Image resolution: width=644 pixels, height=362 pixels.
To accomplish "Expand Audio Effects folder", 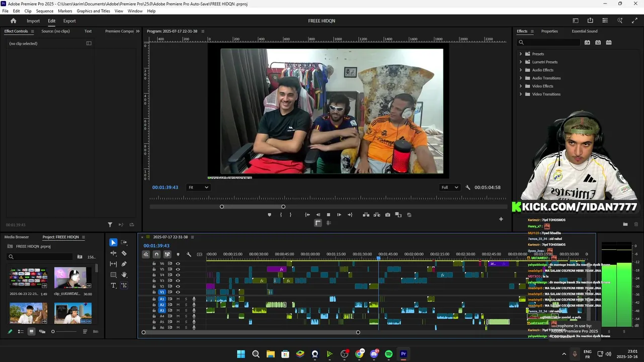I will click(x=521, y=70).
